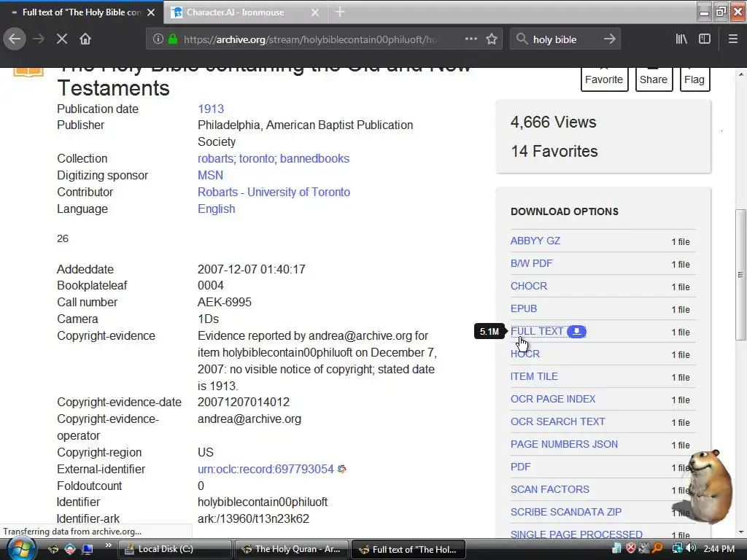This screenshot has width=747, height=560.
Task: Download the SCRIBE SCANDATA ZIP file
Action: click(x=566, y=512)
